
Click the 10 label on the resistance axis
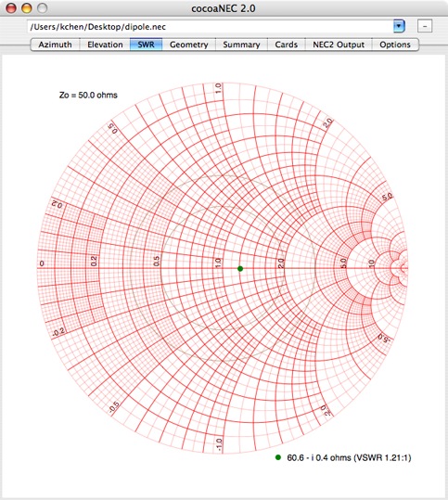point(371,263)
